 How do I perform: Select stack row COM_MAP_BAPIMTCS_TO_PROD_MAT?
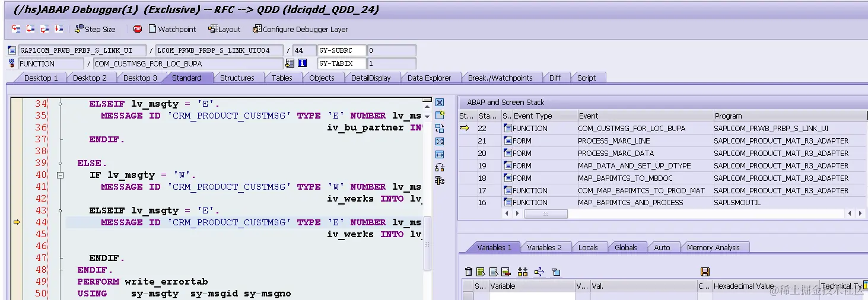pyautogui.click(x=663, y=190)
